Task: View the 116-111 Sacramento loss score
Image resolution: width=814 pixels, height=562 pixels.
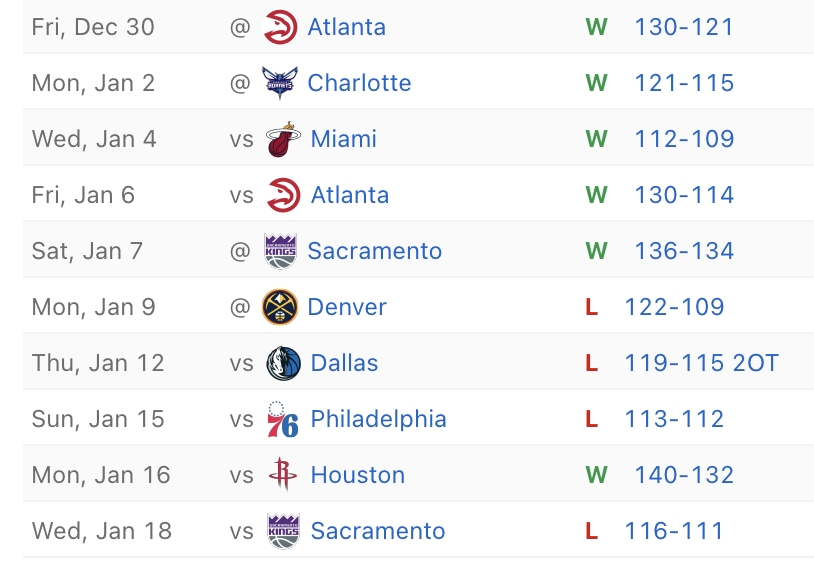Action: (x=674, y=531)
